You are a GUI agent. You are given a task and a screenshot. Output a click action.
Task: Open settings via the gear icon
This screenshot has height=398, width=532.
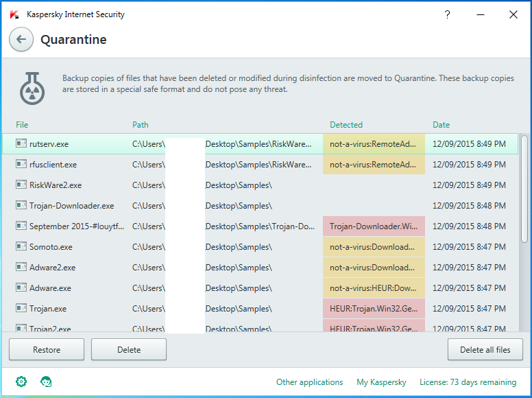coord(21,382)
